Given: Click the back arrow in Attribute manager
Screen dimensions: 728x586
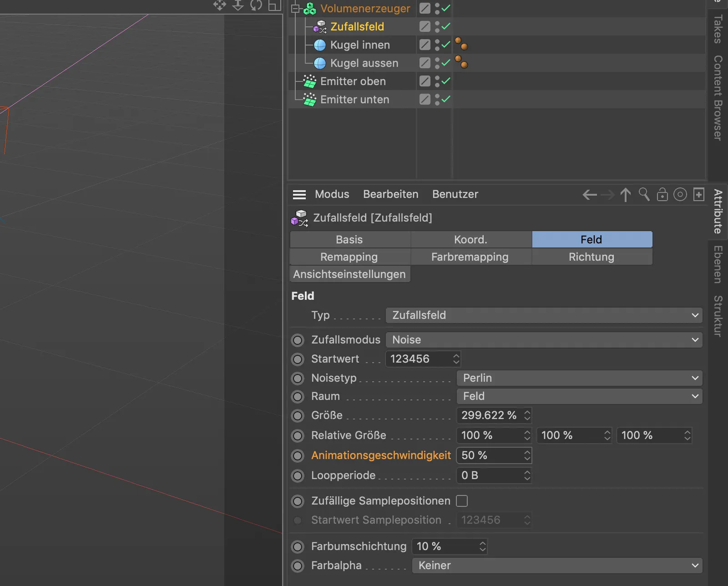Looking at the screenshot, I should click(x=589, y=195).
